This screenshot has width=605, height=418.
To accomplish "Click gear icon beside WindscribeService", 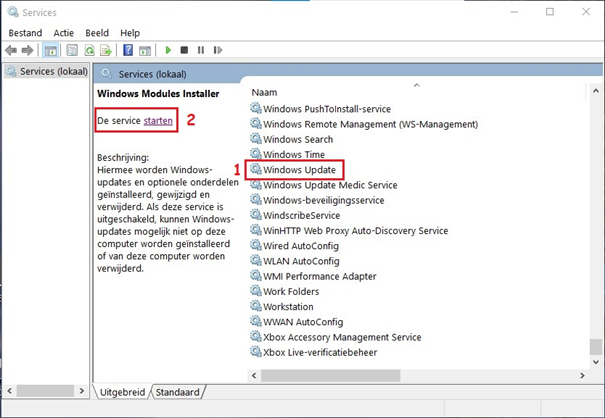I will pos(255,215).
